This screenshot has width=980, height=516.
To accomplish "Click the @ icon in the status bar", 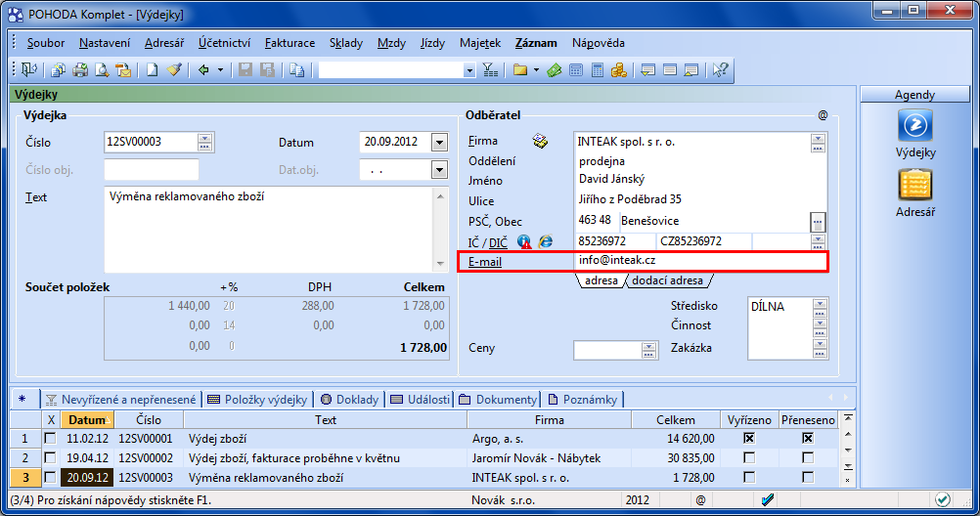I will [x=700, y=500].
